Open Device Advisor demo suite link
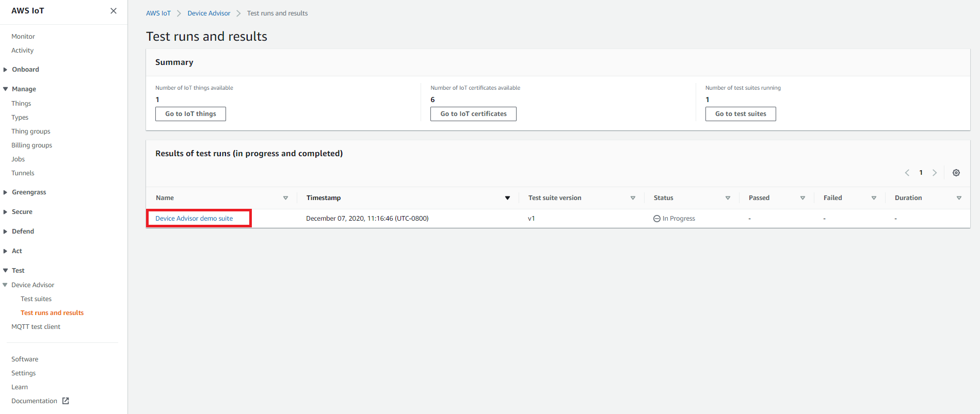This screenshot has height=414, width=980. coord(194,219)
